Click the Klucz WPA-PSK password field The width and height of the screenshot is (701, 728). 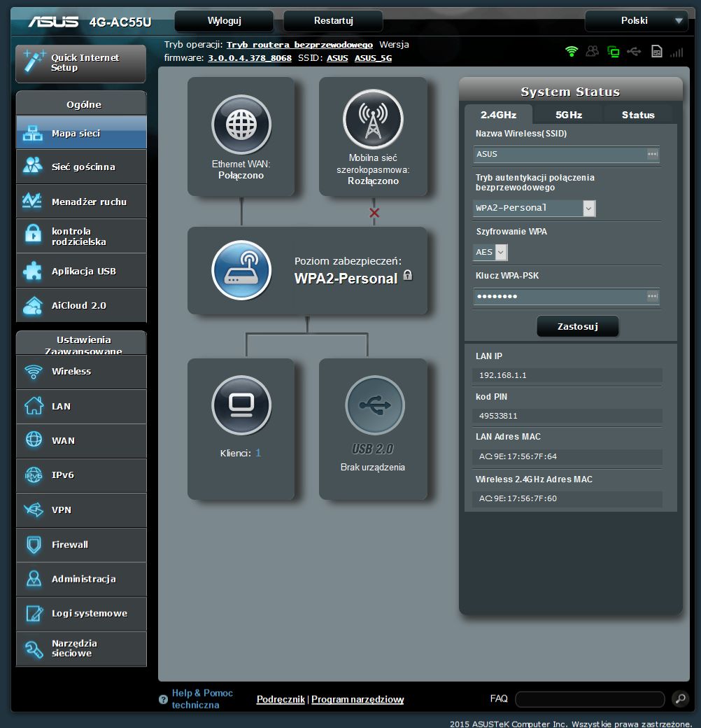pos(566,296)
